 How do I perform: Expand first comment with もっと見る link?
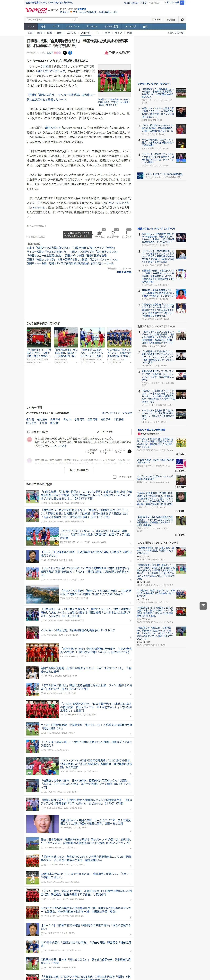point(60,446)
